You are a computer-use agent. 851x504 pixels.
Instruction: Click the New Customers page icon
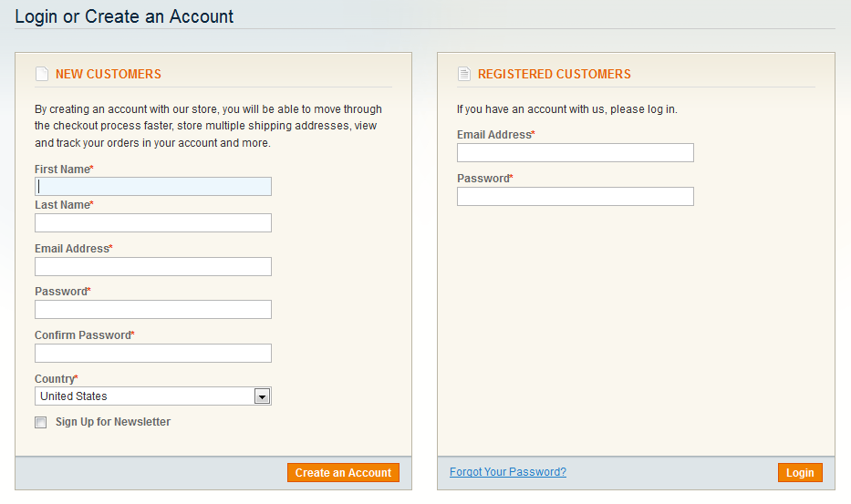(x=42, y=74)
